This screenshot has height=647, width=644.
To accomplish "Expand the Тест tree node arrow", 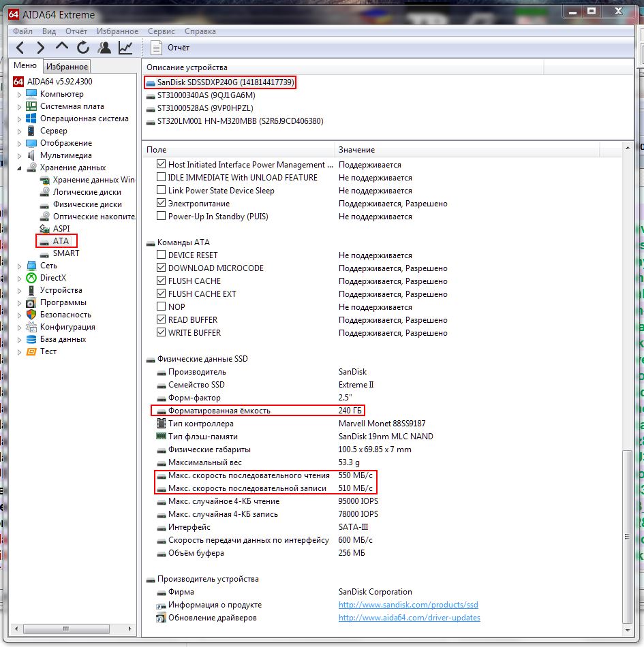I will click(x=19, y=352).
